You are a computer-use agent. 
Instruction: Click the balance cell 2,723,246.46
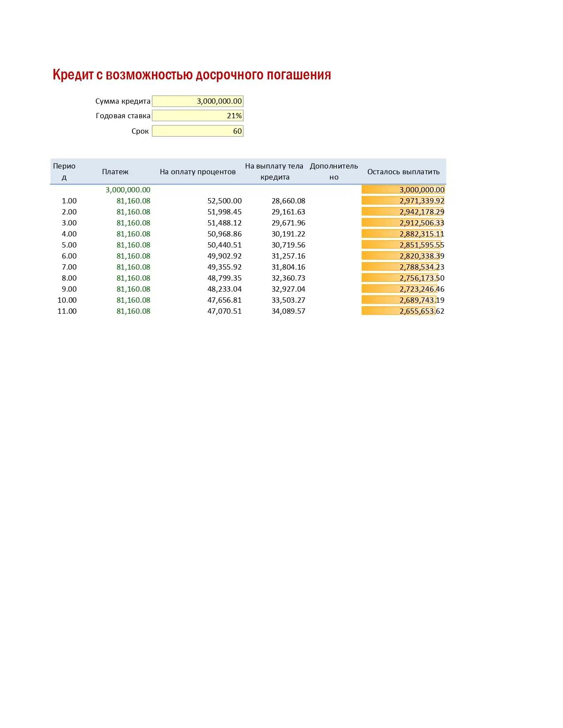(x=403, y=289)
